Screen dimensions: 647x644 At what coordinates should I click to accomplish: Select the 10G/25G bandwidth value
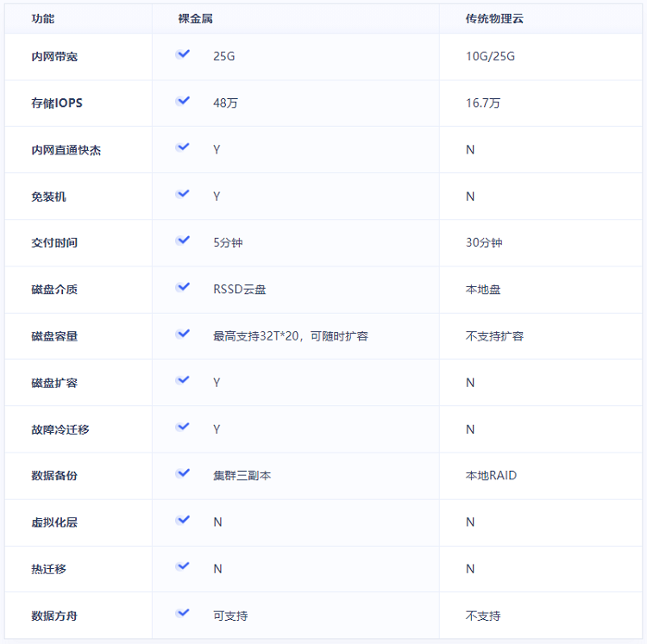point(490,56)
